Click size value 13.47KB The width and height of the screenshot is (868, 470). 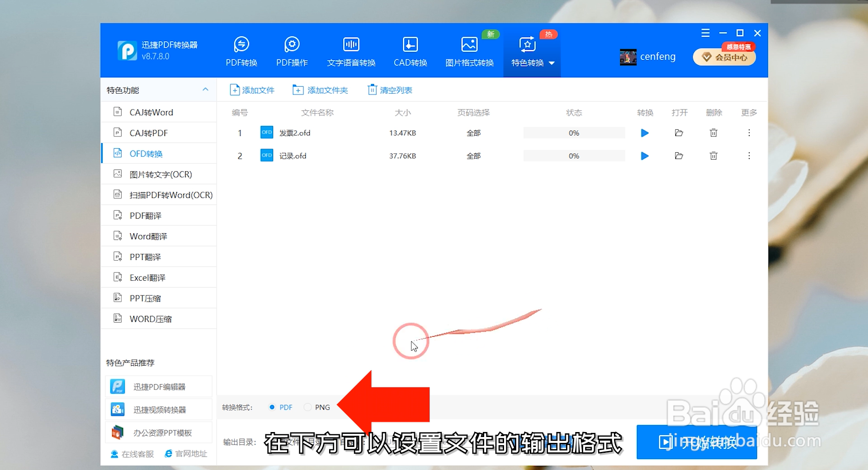coord(402,133)
